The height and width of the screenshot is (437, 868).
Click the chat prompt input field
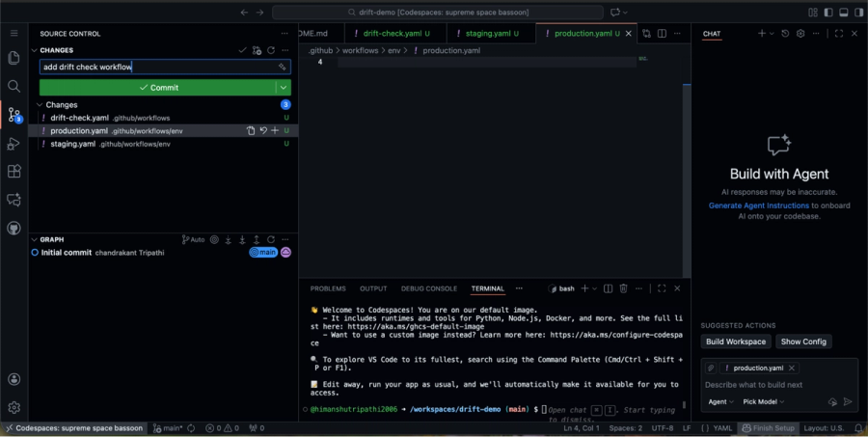779,385
